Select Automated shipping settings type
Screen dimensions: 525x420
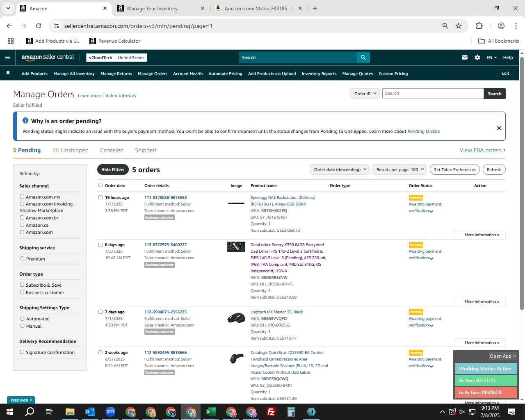tap(22, 318)
